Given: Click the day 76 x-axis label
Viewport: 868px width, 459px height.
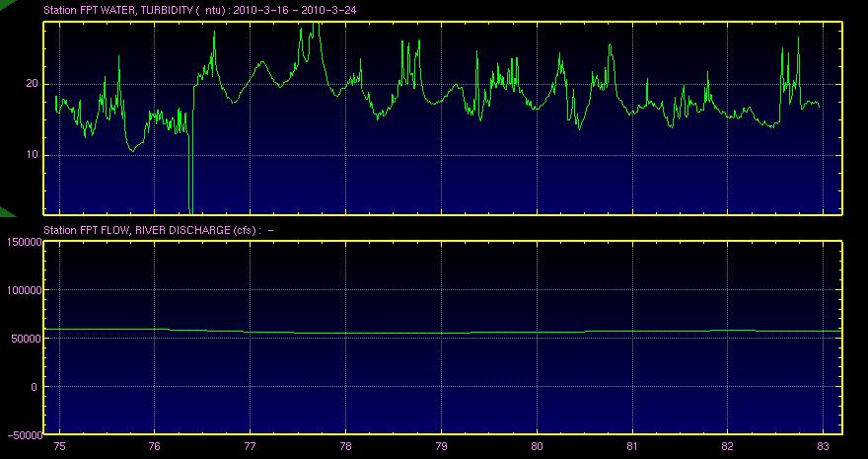Looking at the screenshot, I should tap(155, 447).
